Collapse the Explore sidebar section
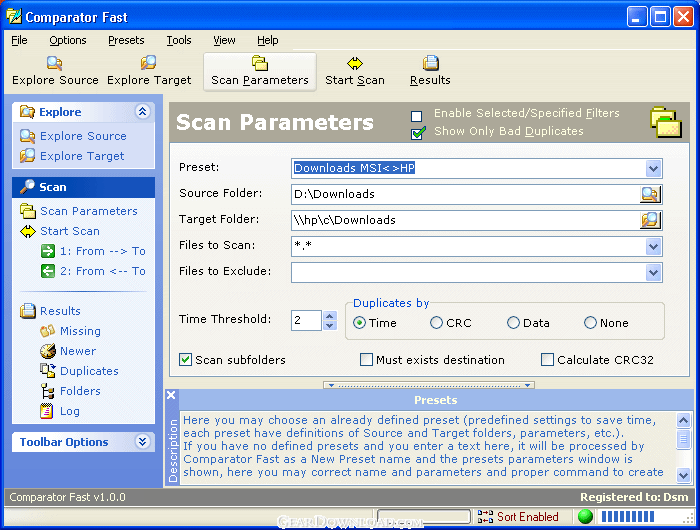This screenshot has width=700, height=530. coord(142,112)
